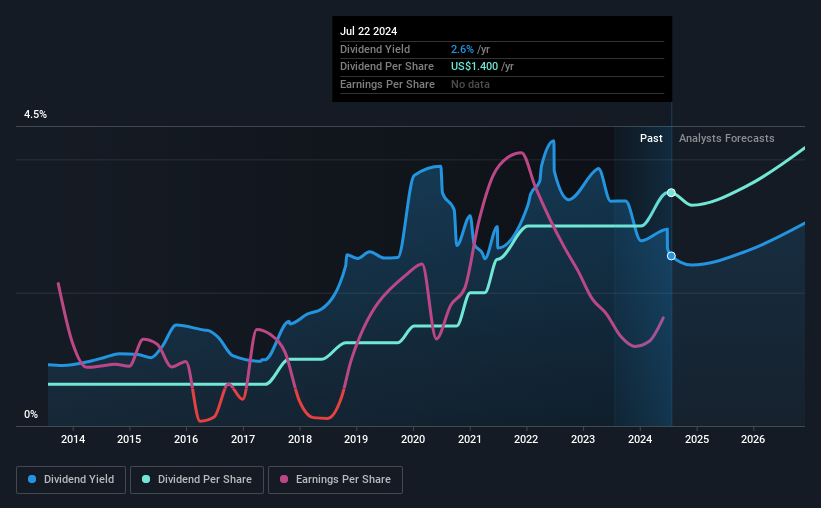Click the 2016 x-axis label
This screenshot has width=821, height=508.
click(x=186, y=439)
